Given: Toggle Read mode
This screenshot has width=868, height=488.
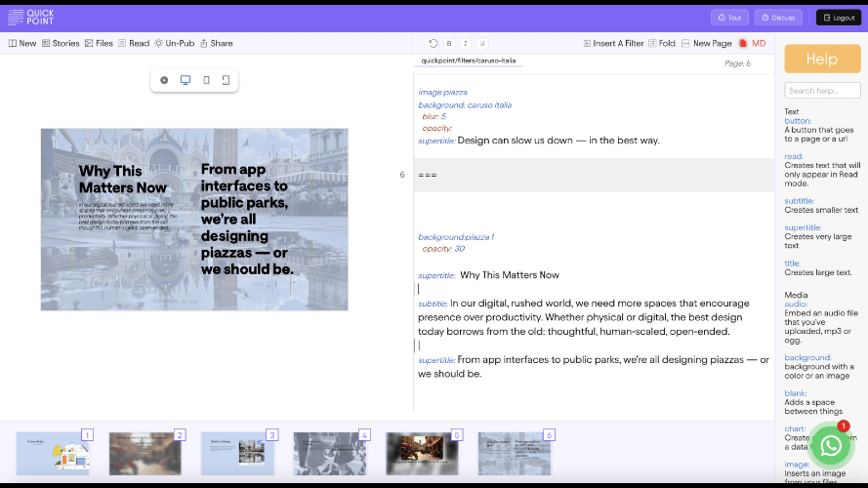Looking at the screenshot, I should (134, 44).
